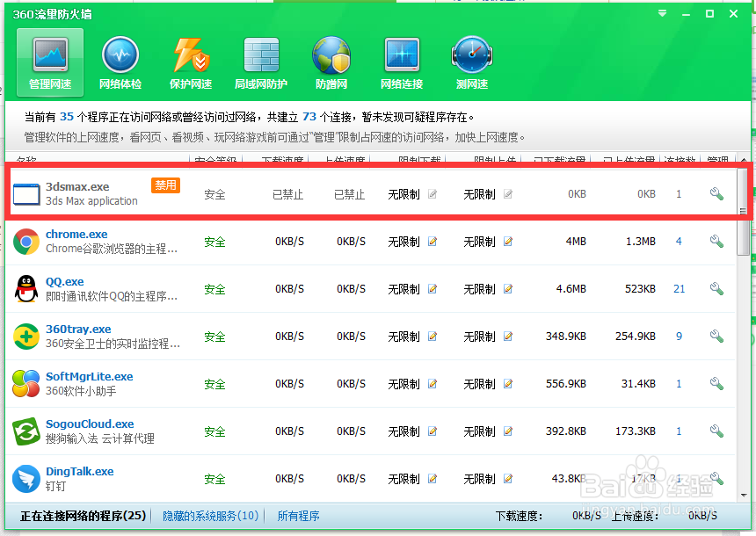Click the QQ penguin icon in list
Viewport: 756px width, 536px height.
(26, 289)
